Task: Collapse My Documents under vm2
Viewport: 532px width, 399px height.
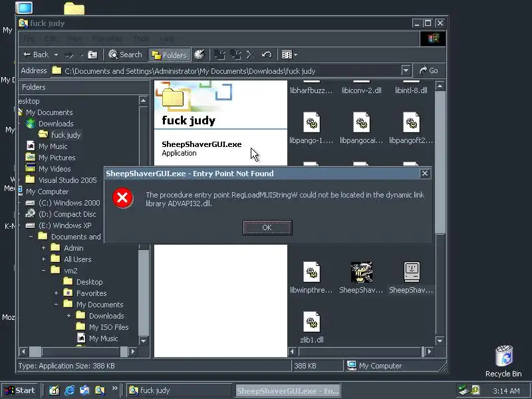Action: [x=56, y=305]
